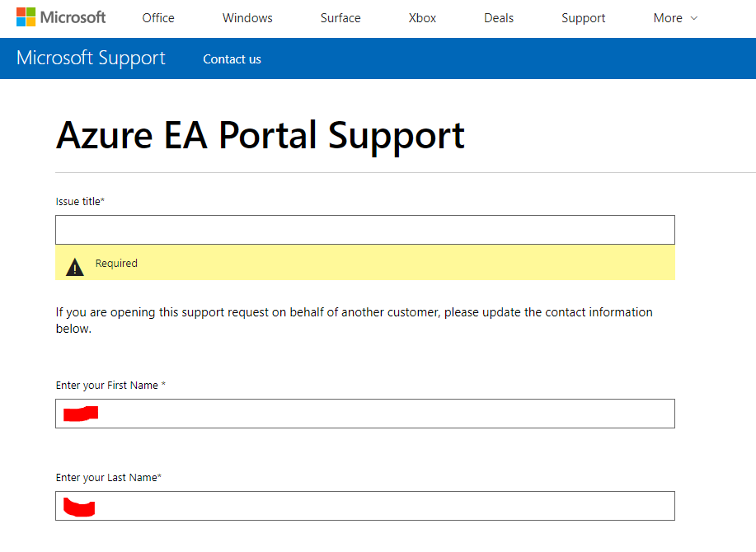Screen dimensions: 756x552
Task: Click the Microsoft Support header link
Action: coord(91,58)
